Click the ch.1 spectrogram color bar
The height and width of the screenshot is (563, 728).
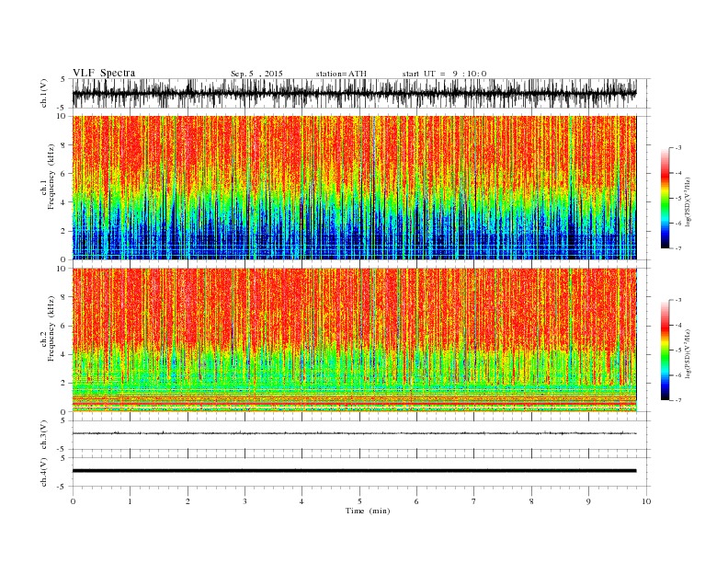[x=665, y=199]
